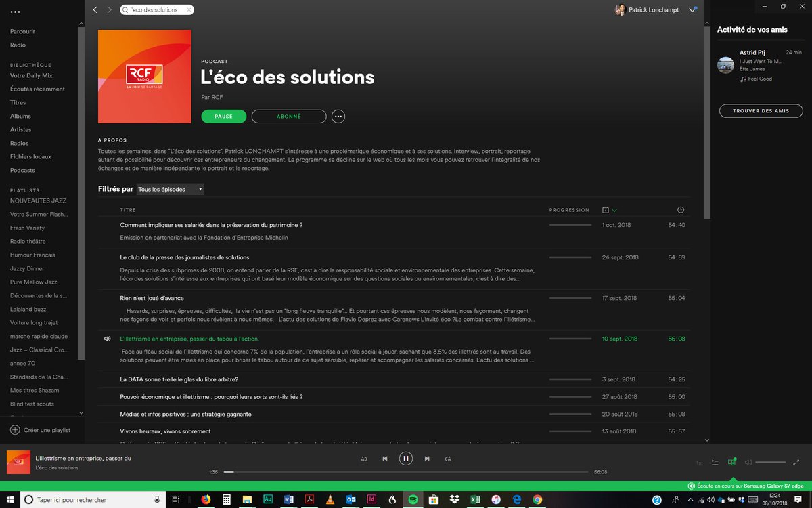Viewport: 812px width, 508px height.
Task: Click the green PAUSE button
Action: pyautogui.click(x=223, y=117)
